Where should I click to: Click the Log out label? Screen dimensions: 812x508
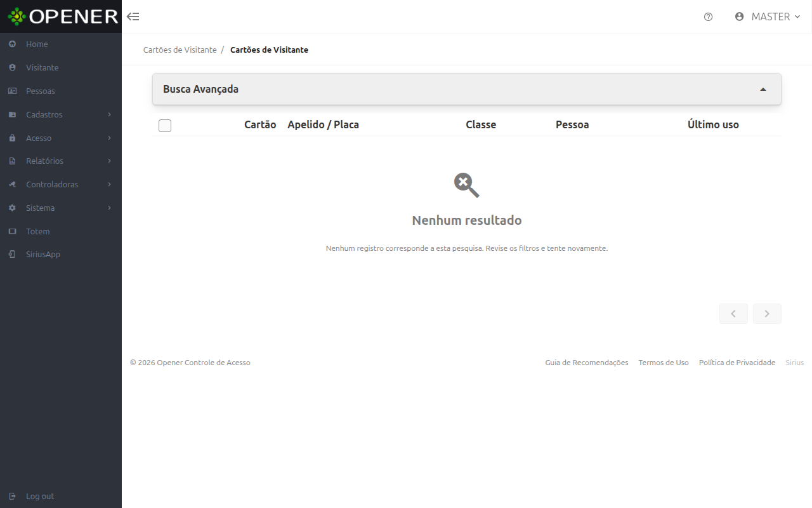[x=40, y=496]
